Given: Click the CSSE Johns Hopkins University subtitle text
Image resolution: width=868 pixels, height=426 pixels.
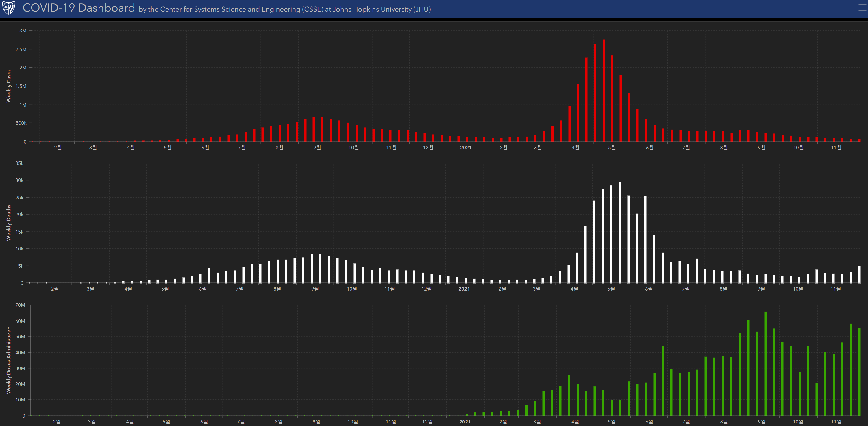Looking at the screenshot, I should click(285, 10).
